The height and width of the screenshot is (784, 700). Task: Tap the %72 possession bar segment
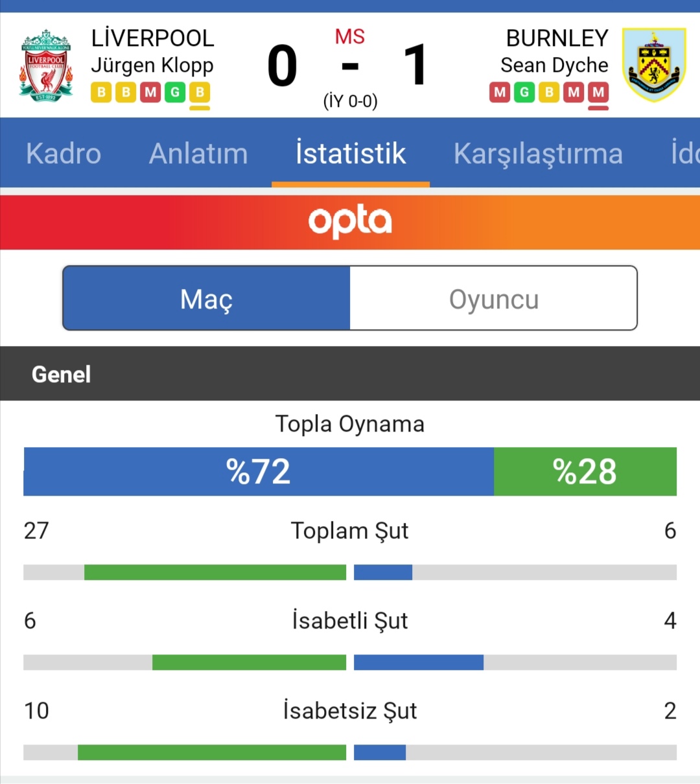pyautogui.click(x=259, y=471)
